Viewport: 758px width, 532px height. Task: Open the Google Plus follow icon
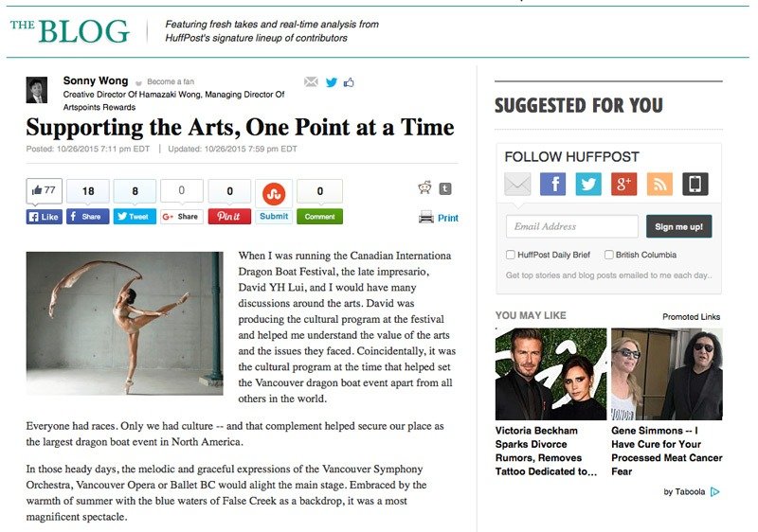tap(623, 185)
